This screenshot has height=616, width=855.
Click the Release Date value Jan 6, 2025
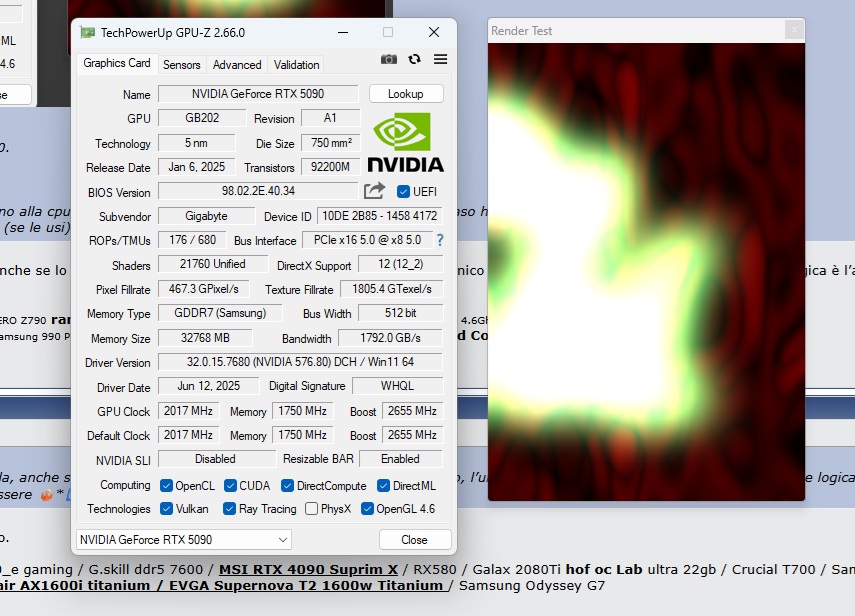click(196, 167)
